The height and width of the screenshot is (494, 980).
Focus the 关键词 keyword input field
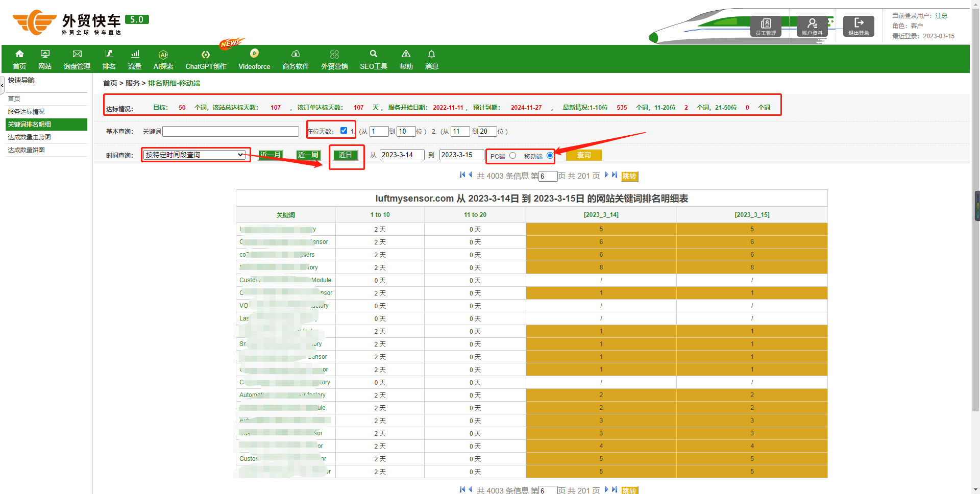[x=231, y=131]
